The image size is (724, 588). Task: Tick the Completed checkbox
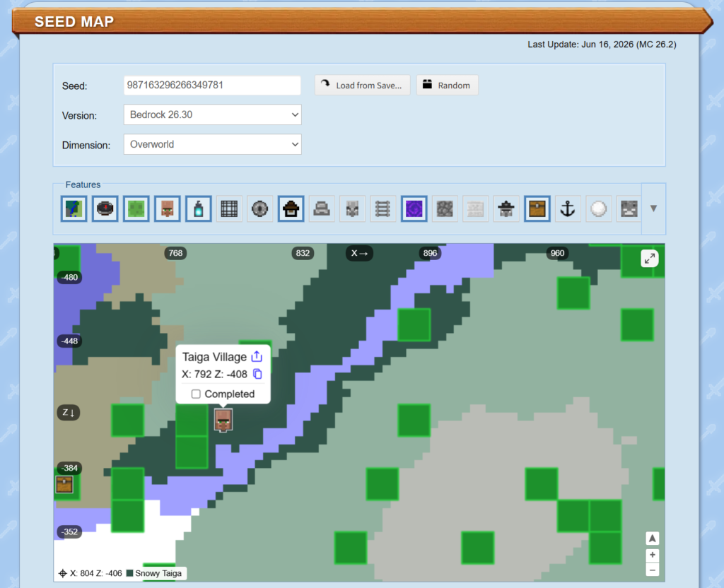(196, 394)
